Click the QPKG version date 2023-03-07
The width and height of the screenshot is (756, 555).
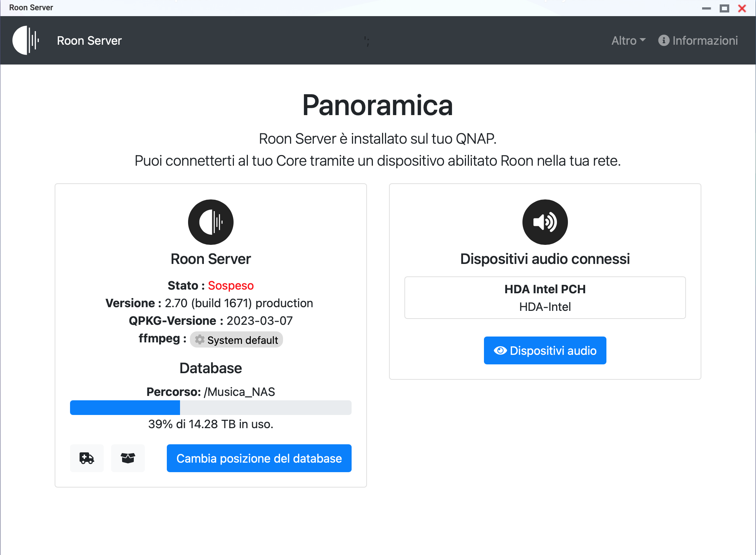tap(260, 321)
